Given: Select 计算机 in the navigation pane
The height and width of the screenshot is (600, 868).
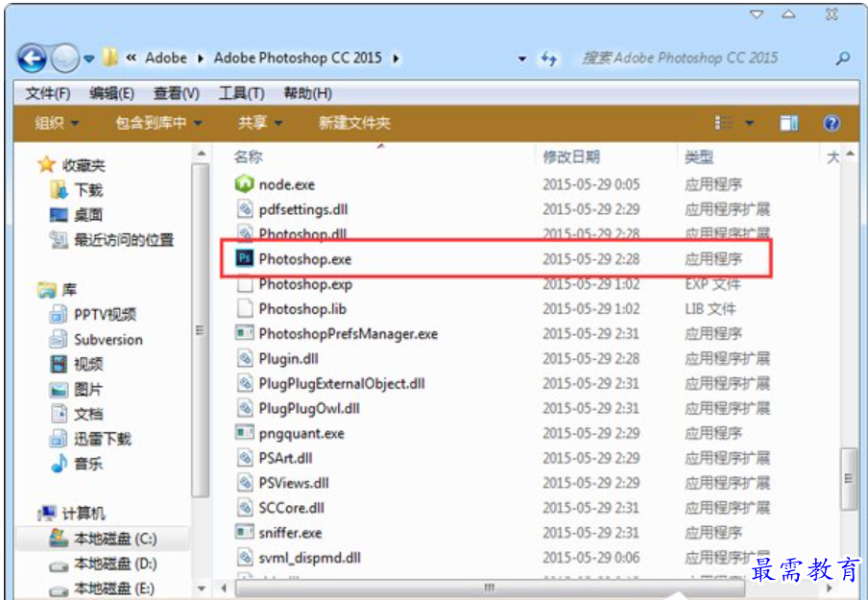Looking at the screenshot, I should [84, 514].
